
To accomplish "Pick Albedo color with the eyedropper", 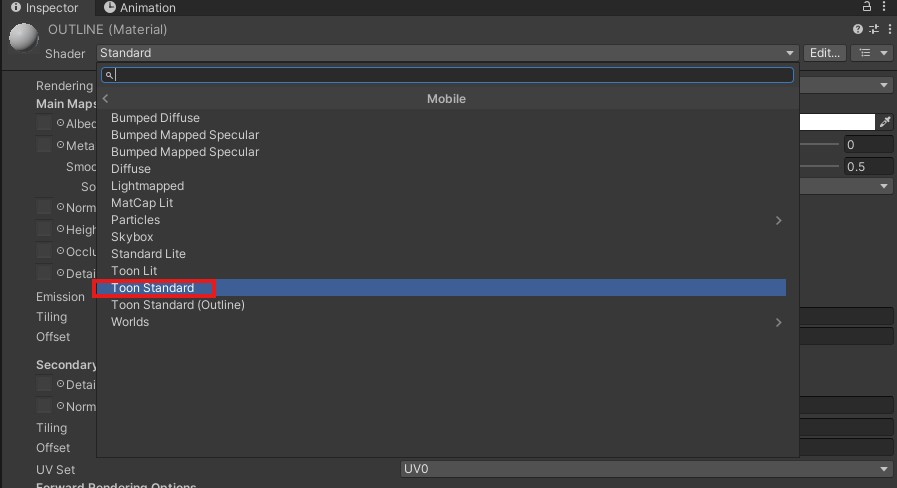I will 884,122.
